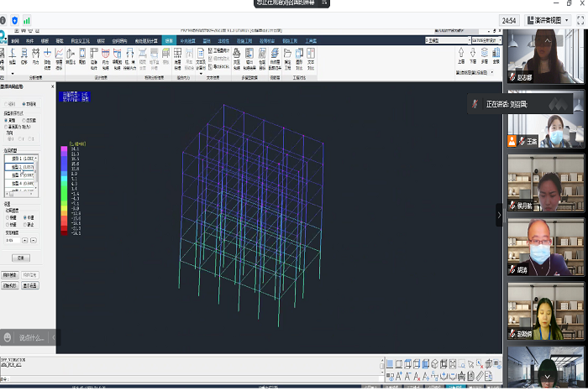Click the green signal strength icon
588x391 pixels.
pos(27,19)
